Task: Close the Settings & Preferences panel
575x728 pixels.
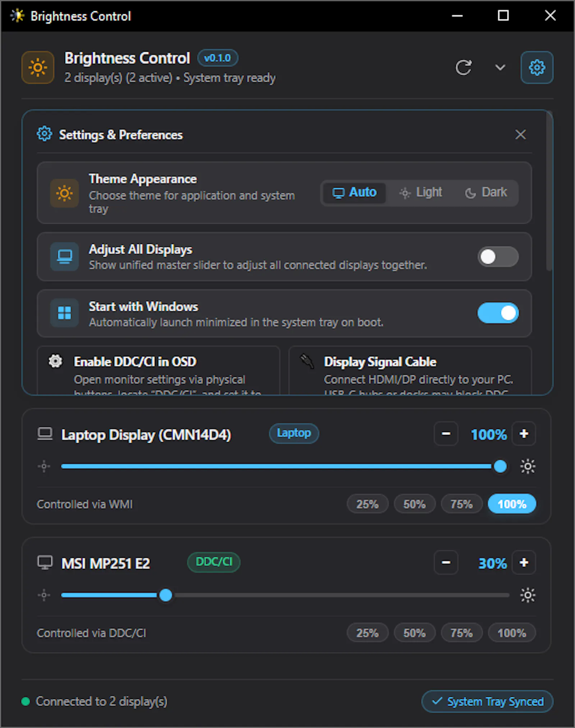Action: coord(520,135)
